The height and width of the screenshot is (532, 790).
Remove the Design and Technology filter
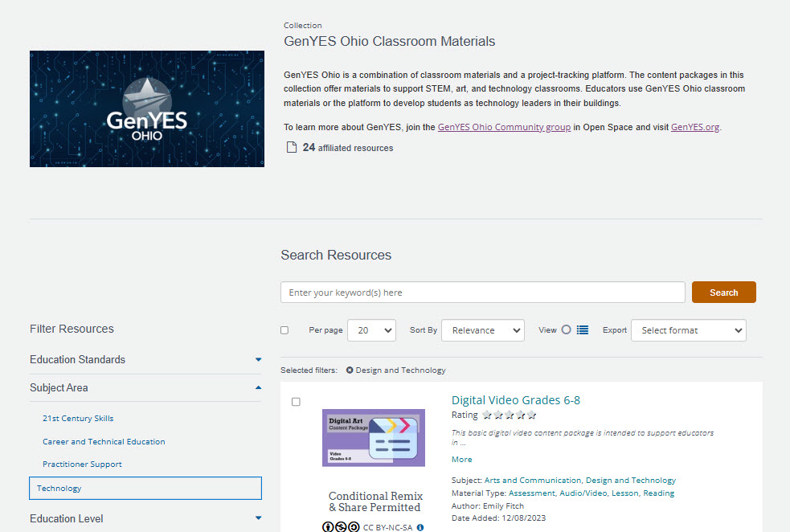350,370
